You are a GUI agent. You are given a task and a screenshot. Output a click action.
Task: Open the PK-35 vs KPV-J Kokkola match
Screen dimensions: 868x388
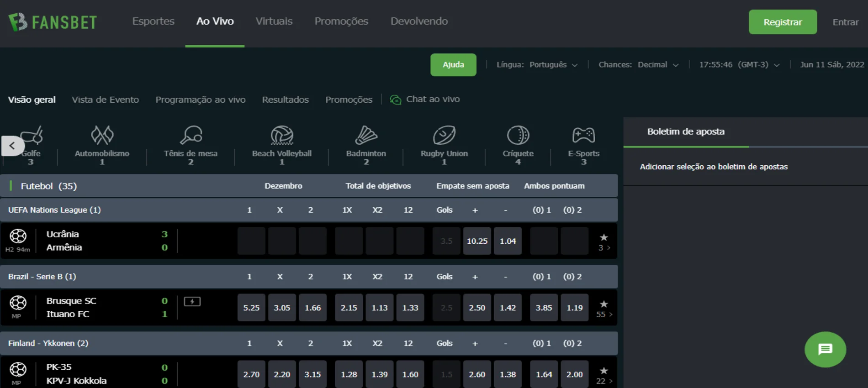coord(76,374)
